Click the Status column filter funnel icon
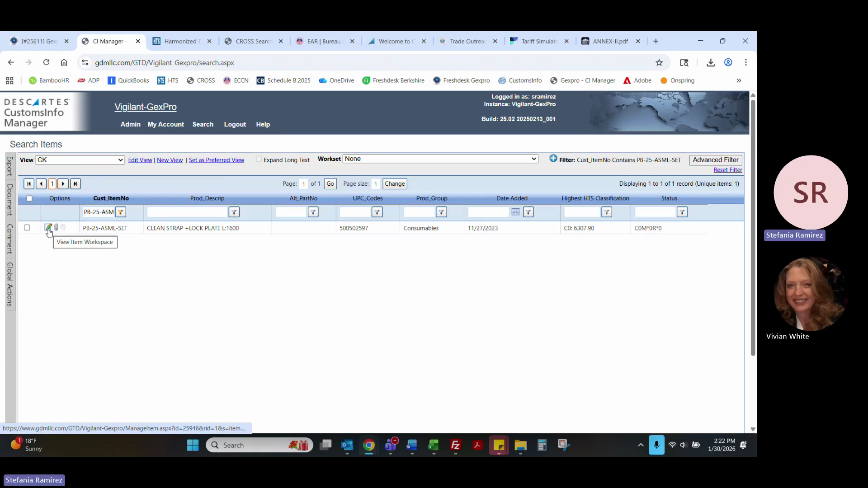 682,212
